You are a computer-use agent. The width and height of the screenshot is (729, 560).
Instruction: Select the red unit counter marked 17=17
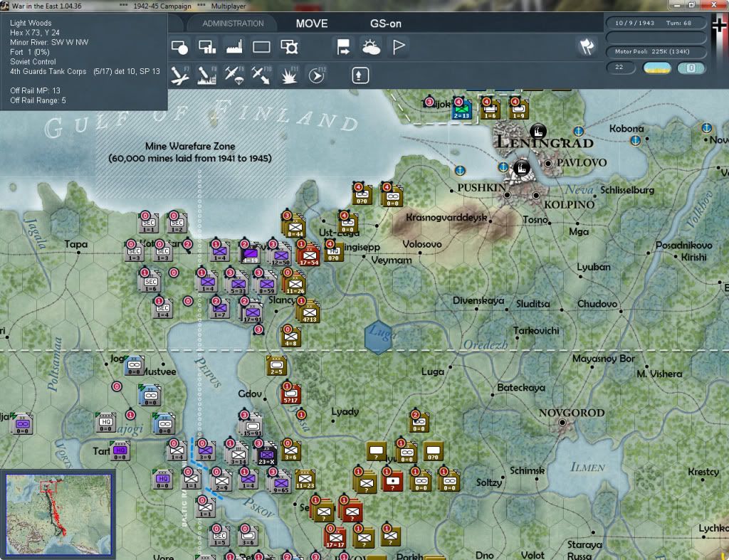tap(335, 539)
